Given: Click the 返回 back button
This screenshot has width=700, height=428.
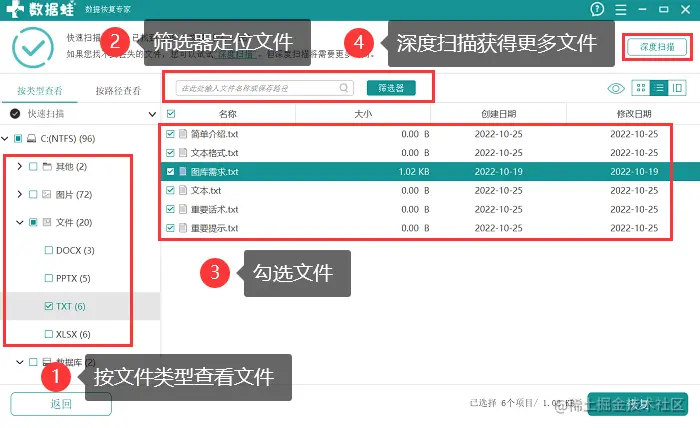Looking at the screenshot, I should pos(61,404).
